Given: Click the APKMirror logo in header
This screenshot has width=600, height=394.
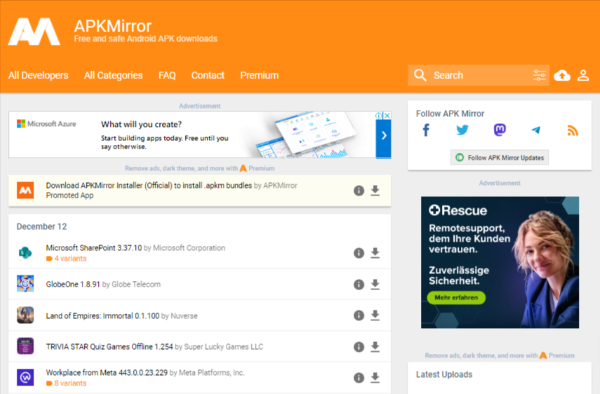Looking at the screenshot, I should 34,32.
